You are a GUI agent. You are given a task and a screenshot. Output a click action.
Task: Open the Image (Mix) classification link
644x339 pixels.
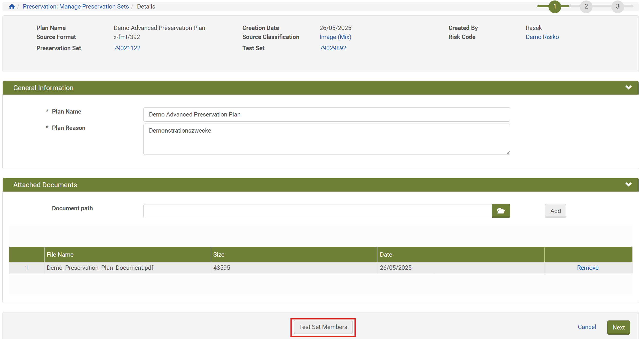pos(335,37)
